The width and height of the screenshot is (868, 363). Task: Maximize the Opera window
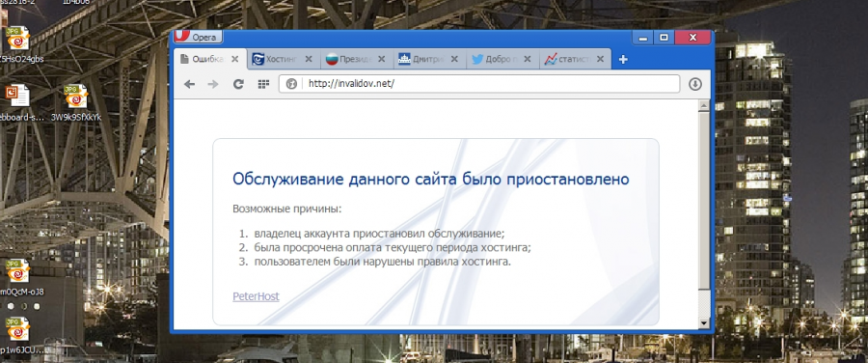coord(664,38)
